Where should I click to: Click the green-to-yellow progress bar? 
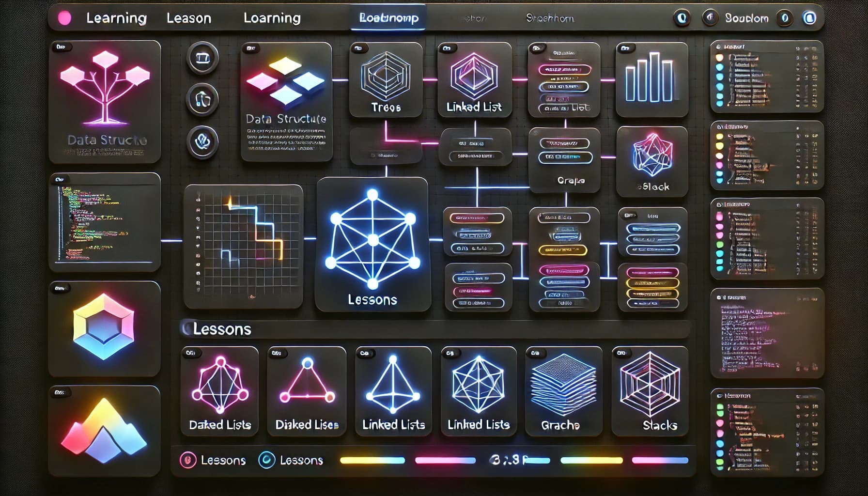[x=591, y=460]
